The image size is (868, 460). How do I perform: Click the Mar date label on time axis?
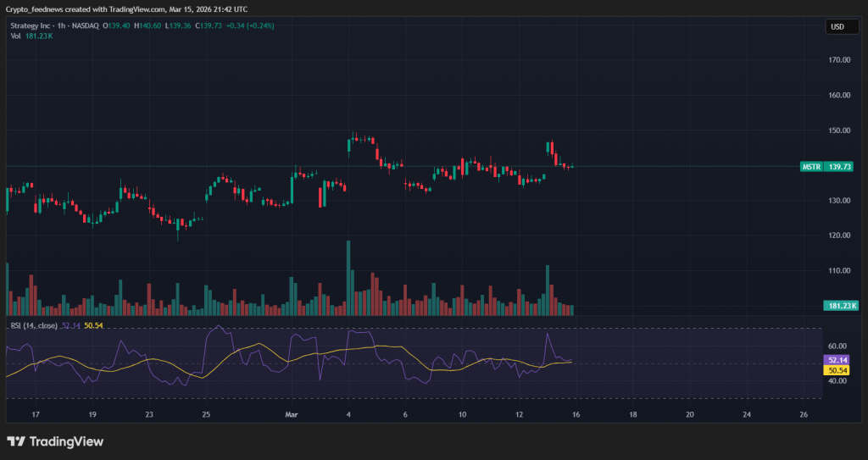(292, 414)
